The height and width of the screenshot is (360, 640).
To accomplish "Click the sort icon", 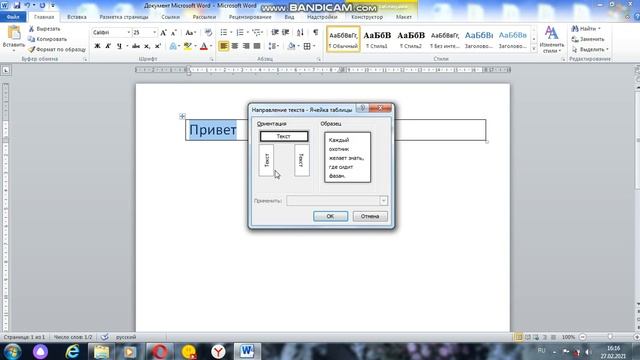I will pos(300,32).
